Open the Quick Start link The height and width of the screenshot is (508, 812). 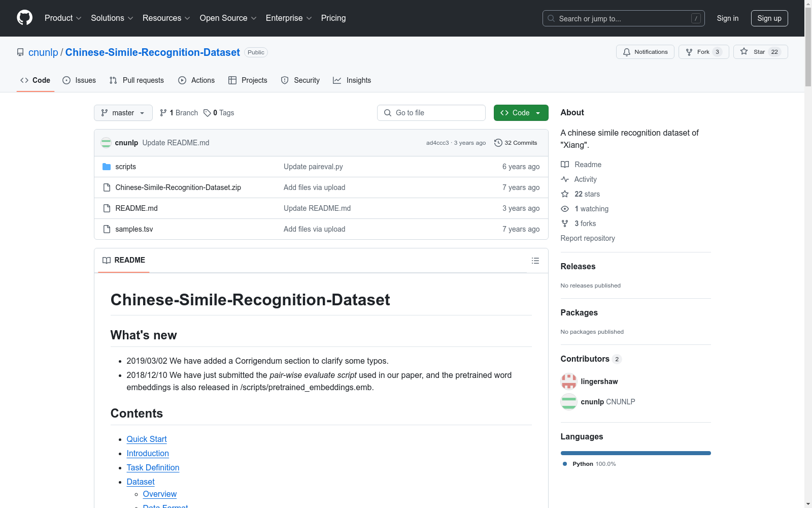(x=147, y=439)
